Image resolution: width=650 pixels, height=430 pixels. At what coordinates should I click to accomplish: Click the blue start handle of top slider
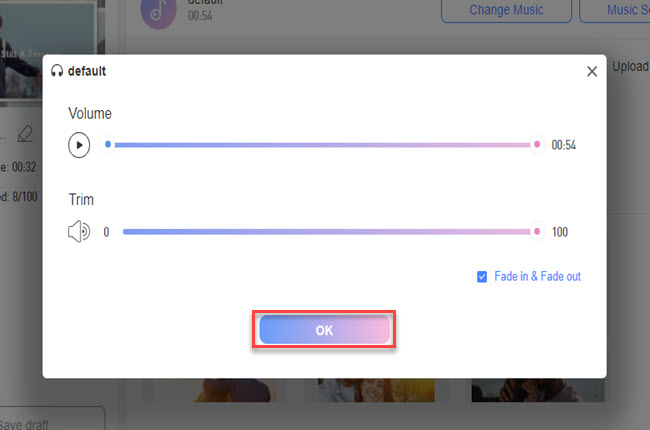pos(108,145)
